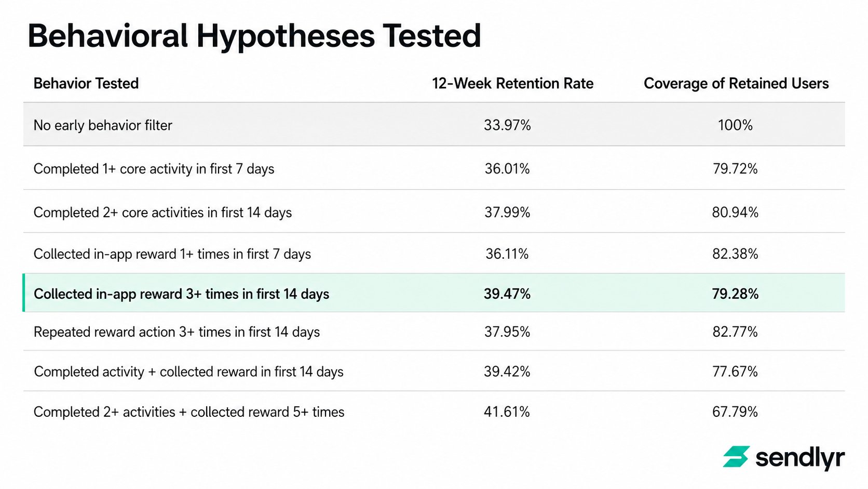Click the Sendlyr logo icon
The height and width of the screenshot is (489, 868).
pos(736,457)
